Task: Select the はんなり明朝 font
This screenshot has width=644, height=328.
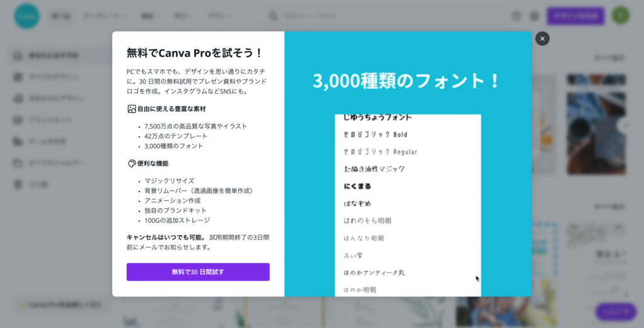Action: (364, 238)
